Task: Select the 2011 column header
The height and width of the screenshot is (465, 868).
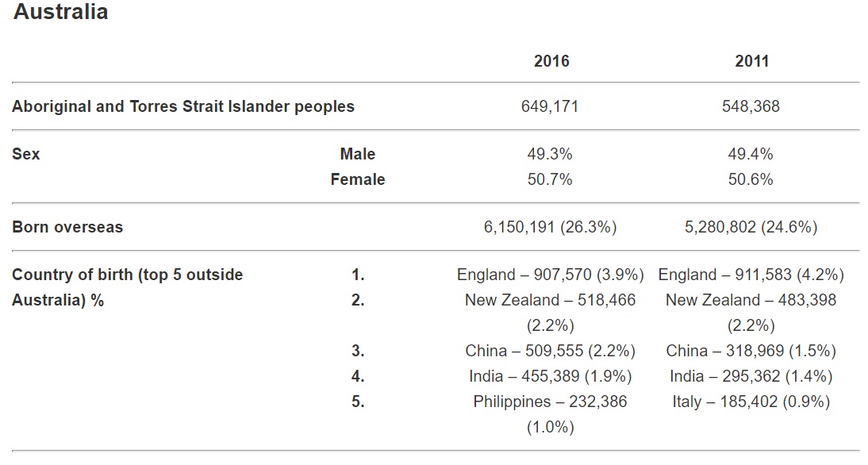Action: 751,61
